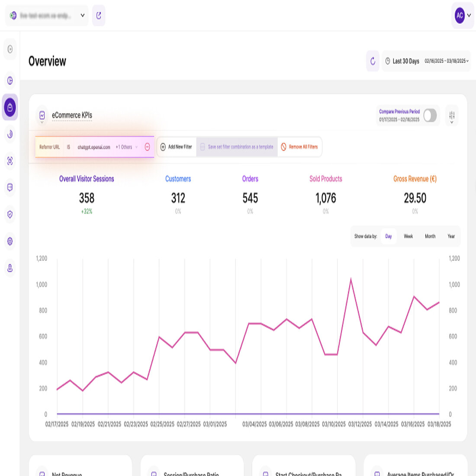Click the shield verification icon in the sidebar
Screen dimensions: 476x476
(10, 214)
